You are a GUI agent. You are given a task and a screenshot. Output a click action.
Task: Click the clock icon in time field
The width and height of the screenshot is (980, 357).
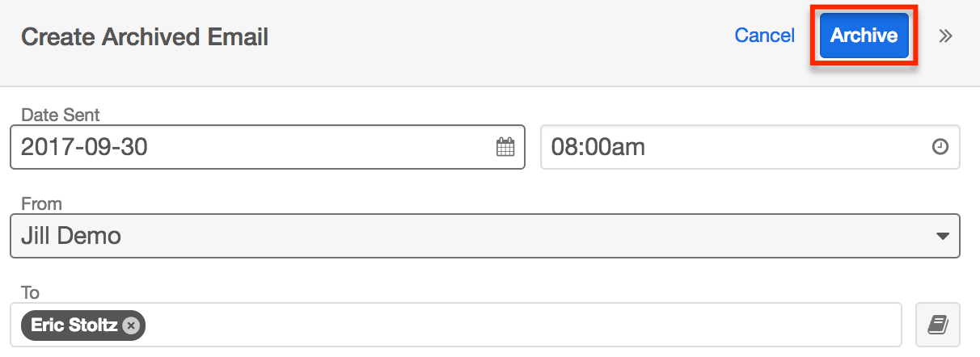pyautogui.click(x=940, y=147)
